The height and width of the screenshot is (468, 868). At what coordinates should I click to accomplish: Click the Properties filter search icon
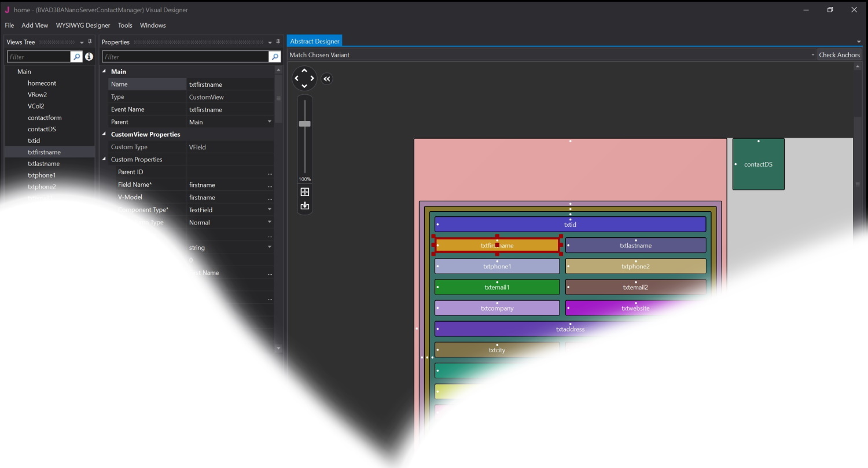(x=275, y=57)
